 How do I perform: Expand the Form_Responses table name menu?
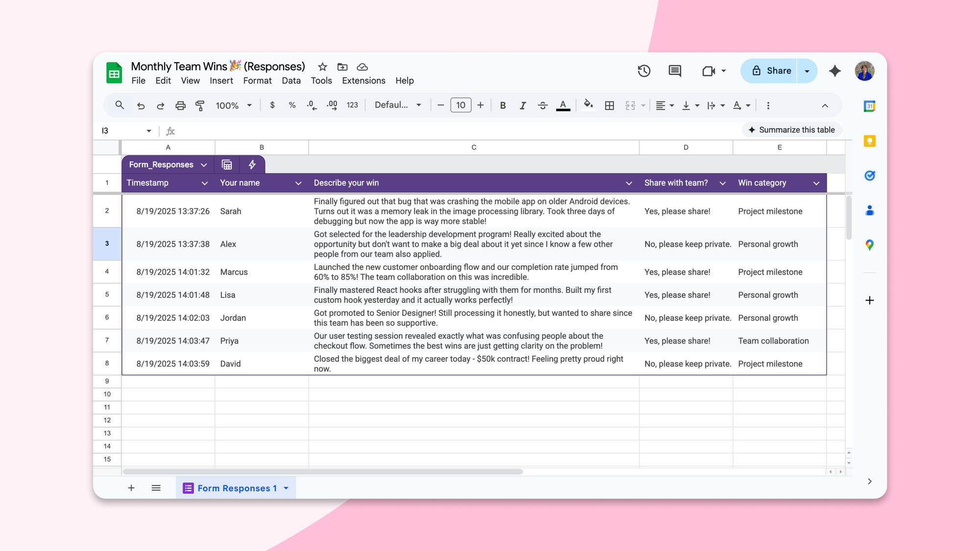point(204,165)
